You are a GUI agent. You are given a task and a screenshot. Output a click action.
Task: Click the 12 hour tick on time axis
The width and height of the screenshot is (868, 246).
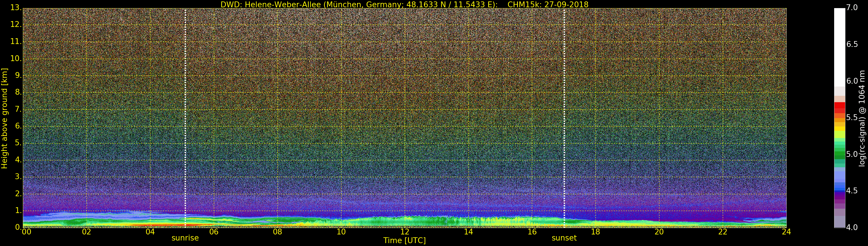404,232
